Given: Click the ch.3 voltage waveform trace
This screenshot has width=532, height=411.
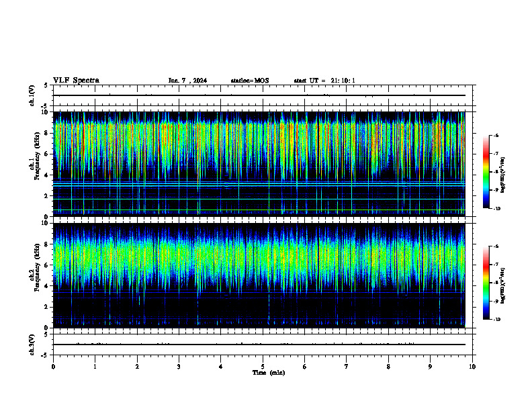Looking at the screenshot, I should 259,345.
